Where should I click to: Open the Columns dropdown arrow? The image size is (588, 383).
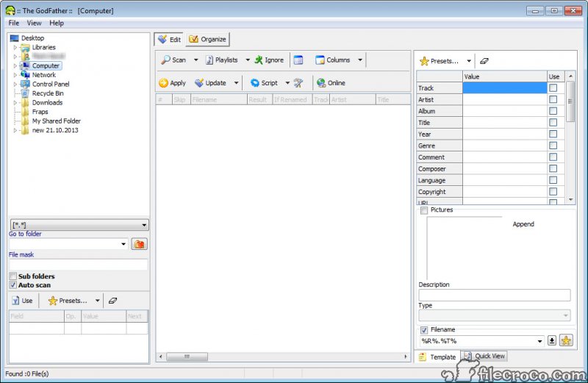(360, 60)
